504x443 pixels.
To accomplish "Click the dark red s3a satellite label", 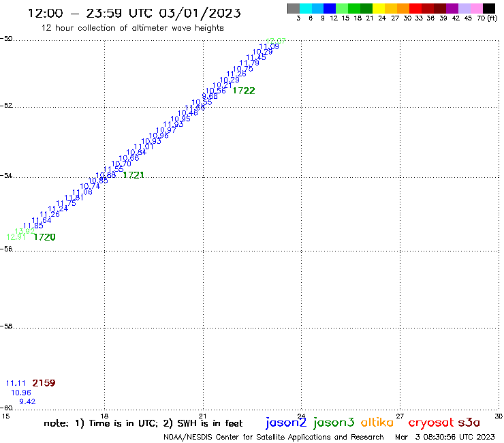I will pyautogui.click(x=469, y=423).
